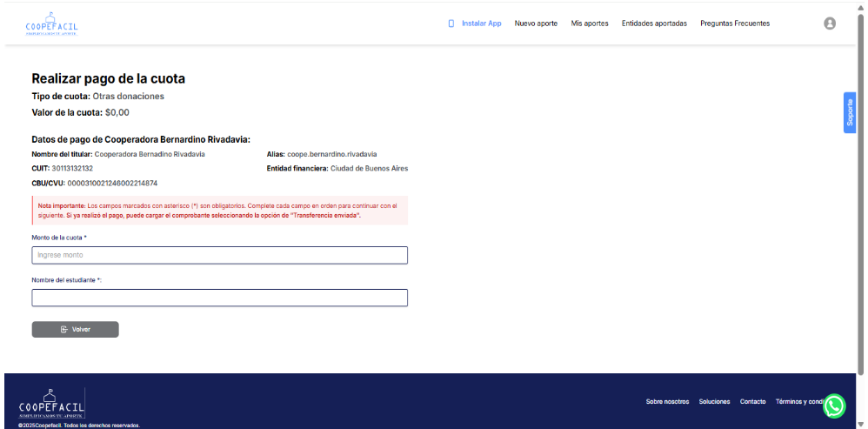This screenshot has width=868, height=429.
Task: Click the Coopefacil logo in the footer
Action: point(51,404)
